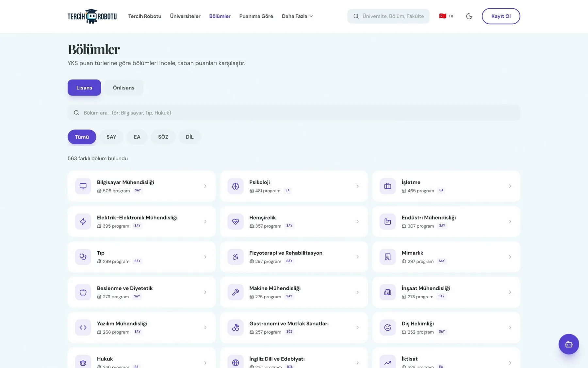
Task: Filter departments by SÖZ score type
Action: point(163,137)
